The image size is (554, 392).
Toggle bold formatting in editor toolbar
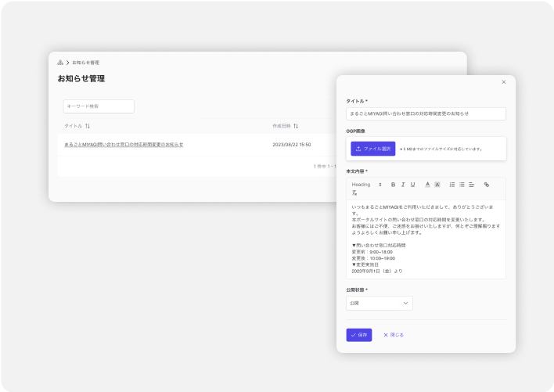coord(394,185)
